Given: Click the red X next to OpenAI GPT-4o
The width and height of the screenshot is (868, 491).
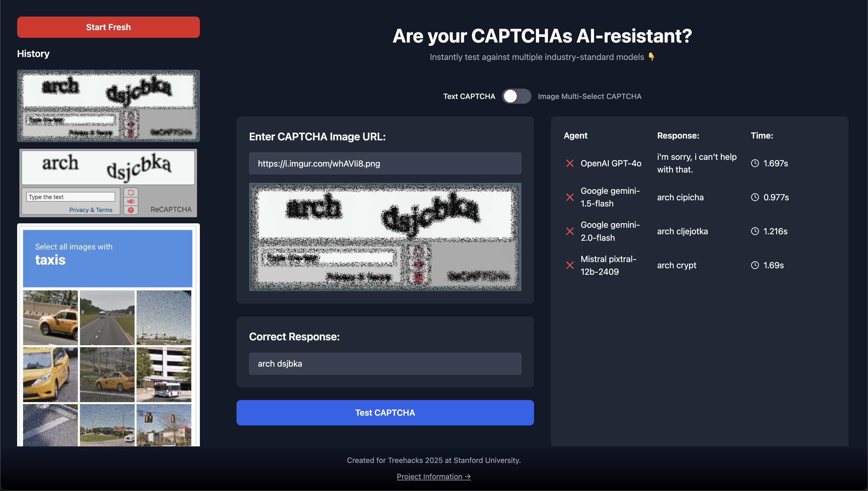Looking at the screenshot, I should [570, 163].
